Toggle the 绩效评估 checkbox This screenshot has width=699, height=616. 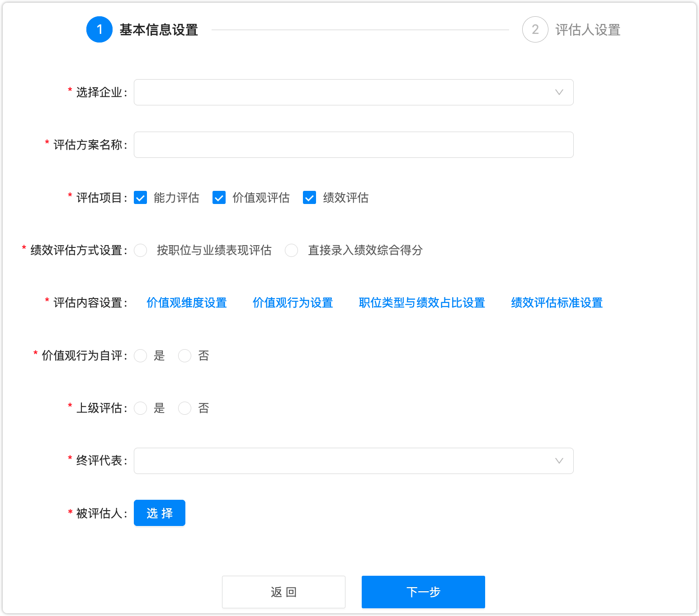pos(310,198)
